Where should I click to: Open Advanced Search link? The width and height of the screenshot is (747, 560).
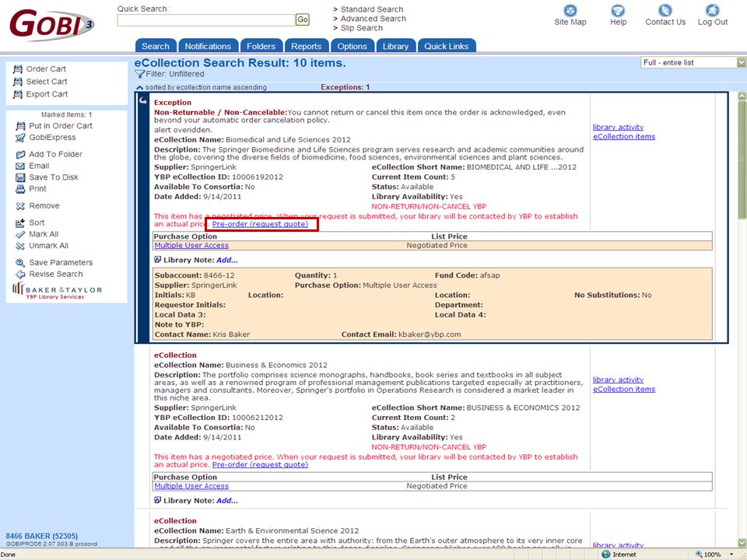click(x=373, y=19)
